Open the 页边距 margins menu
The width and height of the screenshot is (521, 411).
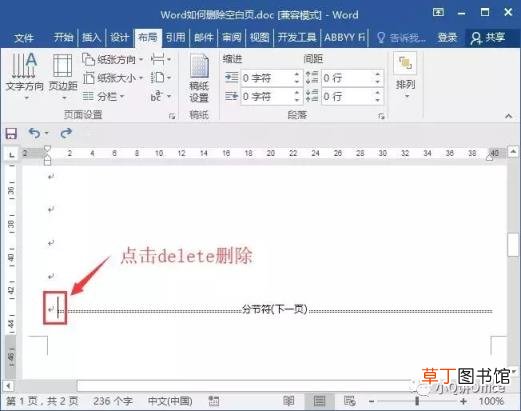pyautogui.click(x=63, y=76)
